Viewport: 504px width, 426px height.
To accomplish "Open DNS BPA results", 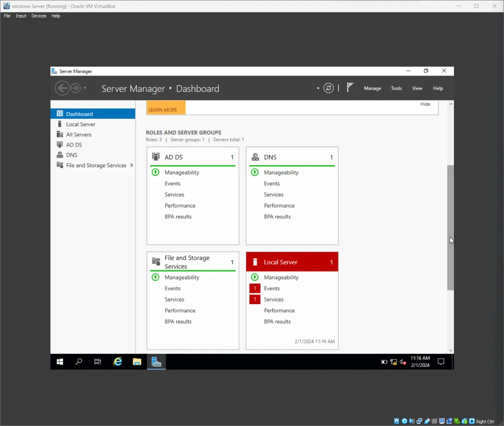I will (x=277, y=217).
